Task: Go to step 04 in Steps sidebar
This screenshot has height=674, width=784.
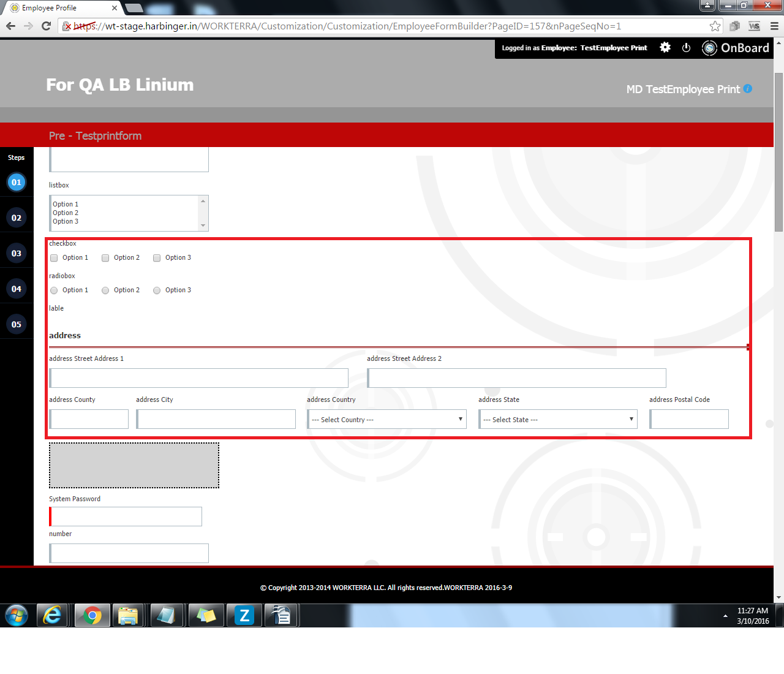Action: [x=17, y=289]
